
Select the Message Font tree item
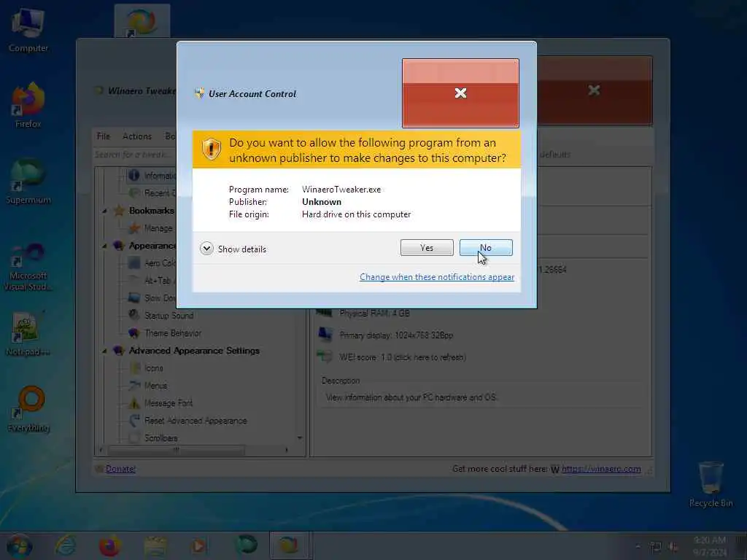169,403
